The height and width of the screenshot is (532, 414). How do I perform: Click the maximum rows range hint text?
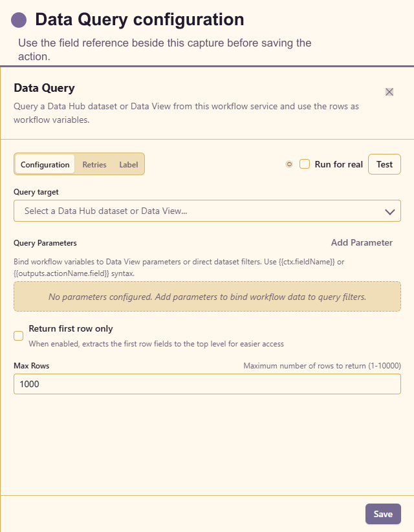(322, 366)
